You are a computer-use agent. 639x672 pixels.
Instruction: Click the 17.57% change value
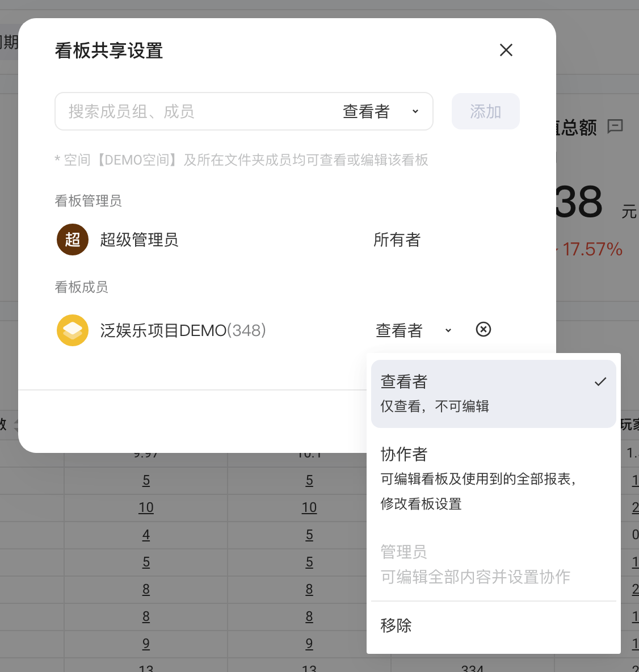pos(592,249)
